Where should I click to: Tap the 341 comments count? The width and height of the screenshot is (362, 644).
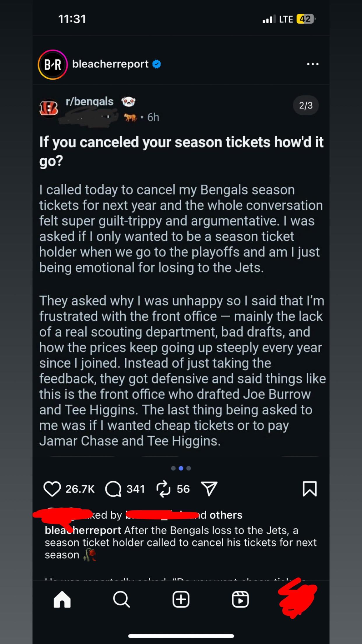coord(136,489)
